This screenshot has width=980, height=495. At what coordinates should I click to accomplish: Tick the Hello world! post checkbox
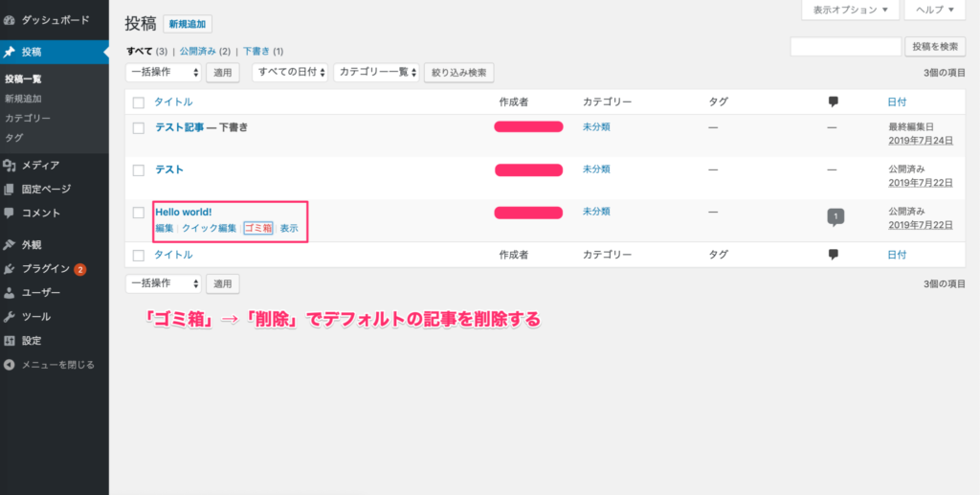pos(139,213)
